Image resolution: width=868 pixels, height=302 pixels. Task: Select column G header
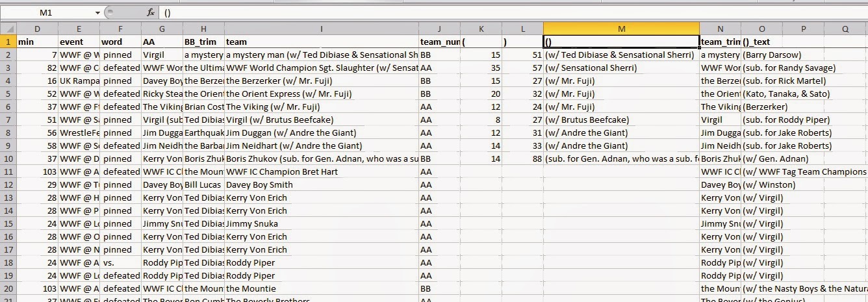point(162,29)
